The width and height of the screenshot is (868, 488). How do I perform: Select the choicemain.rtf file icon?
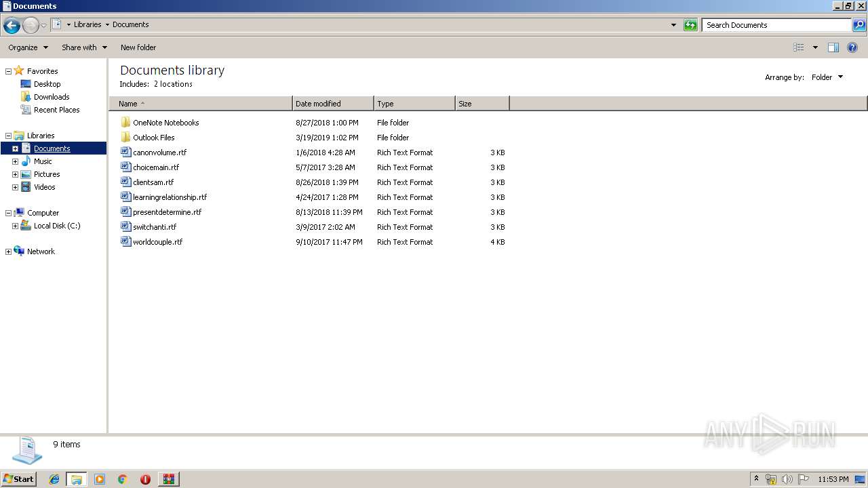click(x=125, y=167)
